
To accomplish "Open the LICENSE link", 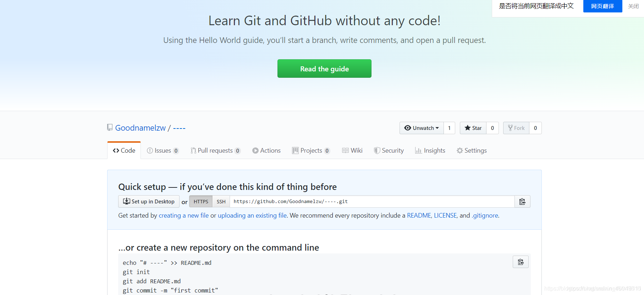I will pos(445,215).
